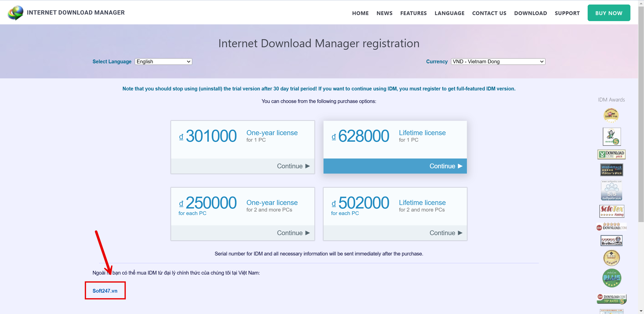Click the page vertical scrollbar thumb
The height and width of the screenshot is (314, 644).
(641, 114)
